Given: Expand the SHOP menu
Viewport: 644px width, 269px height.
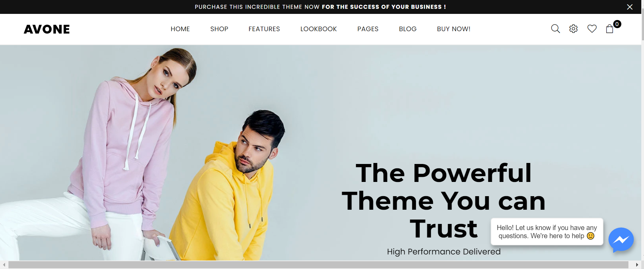Looking at the screenshot, I should (219, 29).
